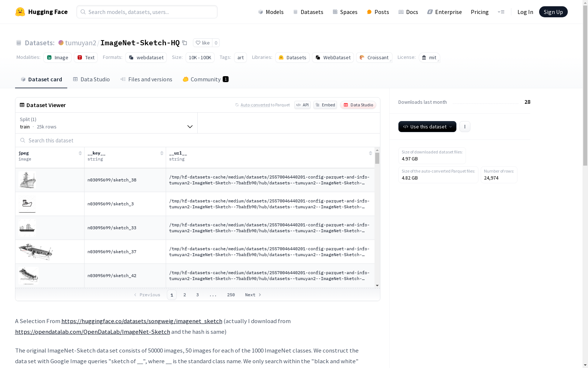Open the navigation overflow menu icon

[501, 12]
